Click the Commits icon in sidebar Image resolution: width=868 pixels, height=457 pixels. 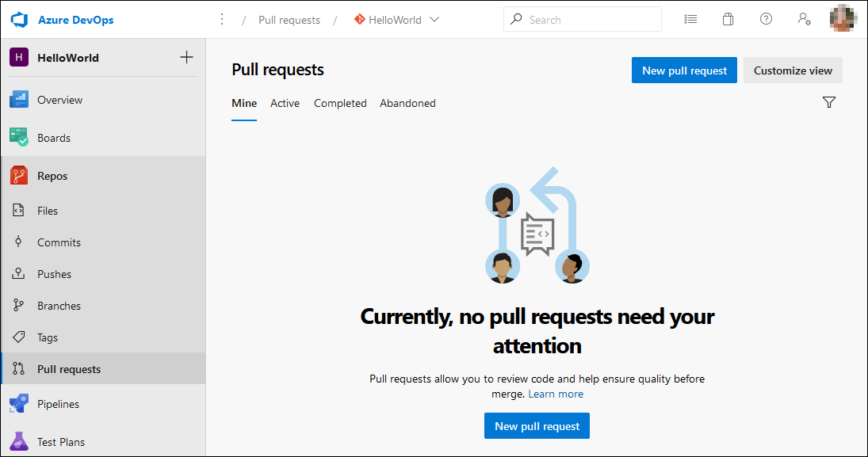click(18, 242)
